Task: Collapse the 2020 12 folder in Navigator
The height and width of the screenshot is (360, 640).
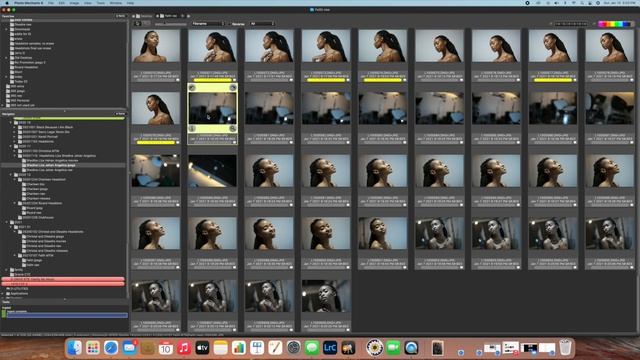Action: coord(11,175)
